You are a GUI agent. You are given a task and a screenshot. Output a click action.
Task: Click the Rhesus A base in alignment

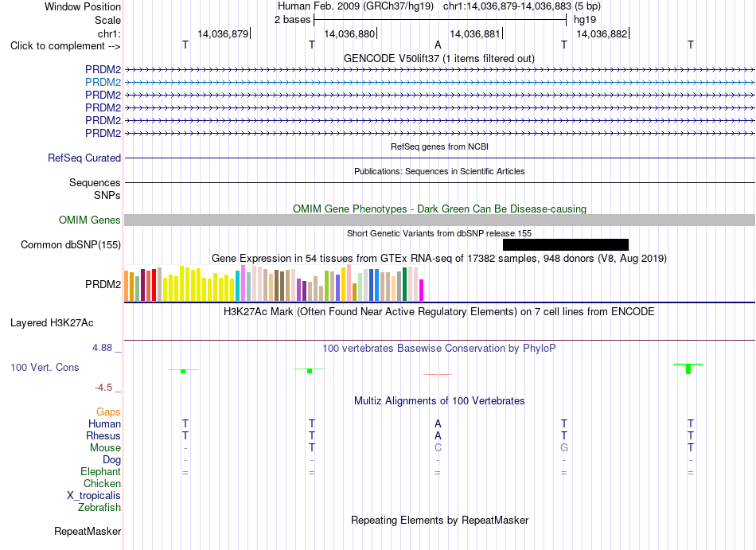pos(438,435)
